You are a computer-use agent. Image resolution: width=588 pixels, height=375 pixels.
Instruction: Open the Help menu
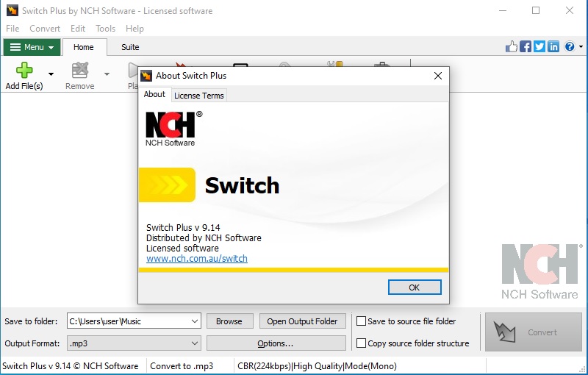[x=135, y=29]
